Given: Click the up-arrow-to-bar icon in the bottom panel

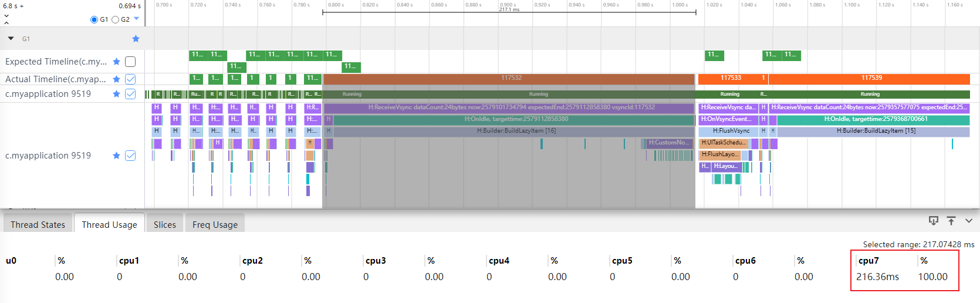Looking at the screenshot, I should coord(951,221).
